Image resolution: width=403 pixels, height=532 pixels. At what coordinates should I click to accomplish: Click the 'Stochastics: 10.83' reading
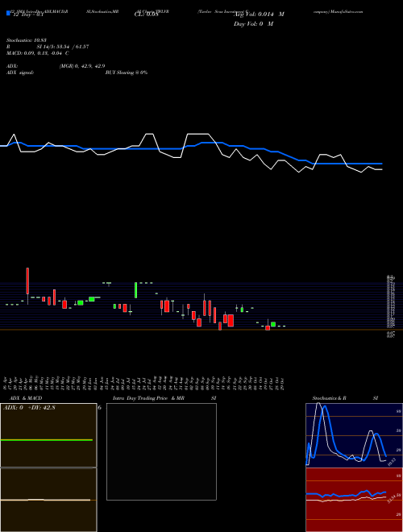[x=28, y=40]
